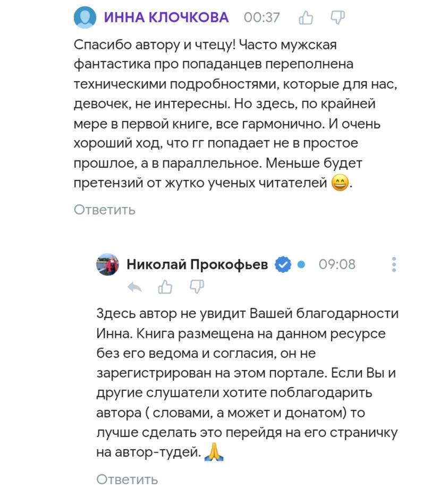Click the reply arrow icon under Николай Прокофьев
424x504 pixels.
pos(135,287)
